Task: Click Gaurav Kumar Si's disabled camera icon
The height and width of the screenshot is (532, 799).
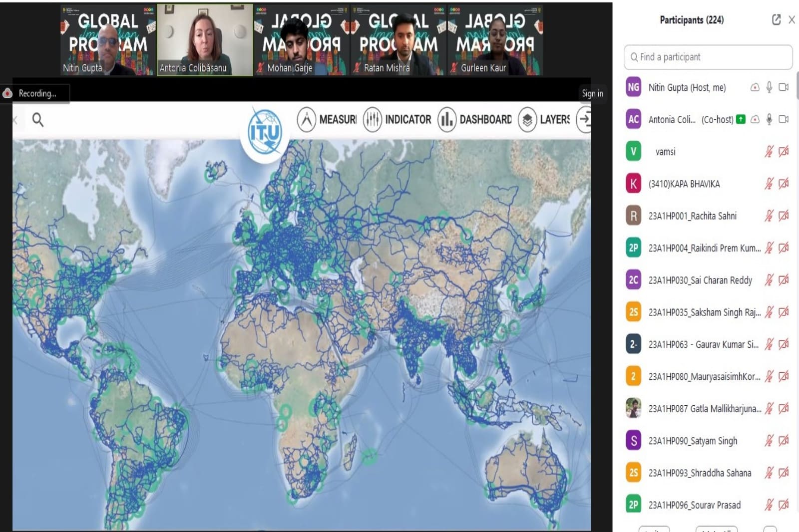Action: click(x=784, y=344)
